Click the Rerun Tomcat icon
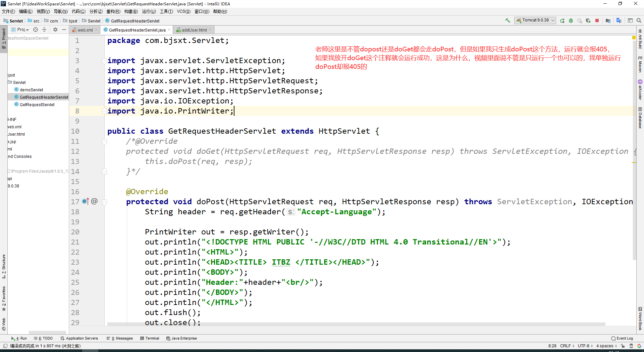The image size is (644, 352). pos(562,20)
